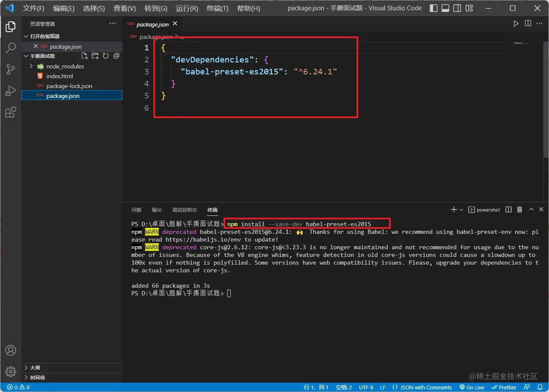Viewport: 549px width, 392px height.
Task: Run the file with the play icon
Action: 516,24
